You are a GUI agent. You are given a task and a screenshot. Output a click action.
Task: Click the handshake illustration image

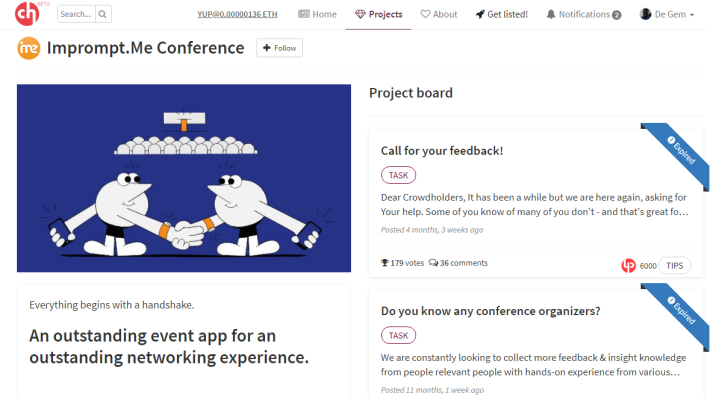(x=184, y=178)
